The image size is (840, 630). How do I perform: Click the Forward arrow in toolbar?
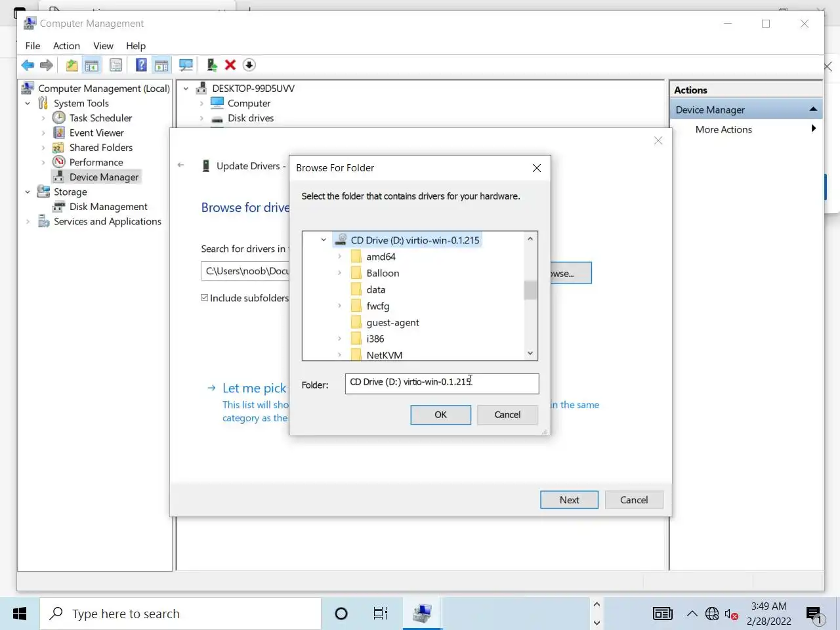pos(47,65)
